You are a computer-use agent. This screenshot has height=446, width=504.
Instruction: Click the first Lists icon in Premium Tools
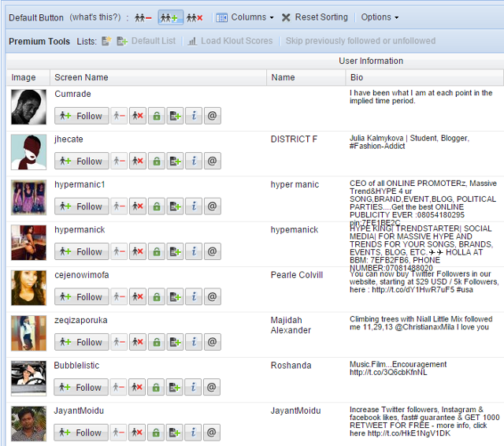[x=106, y=41]
